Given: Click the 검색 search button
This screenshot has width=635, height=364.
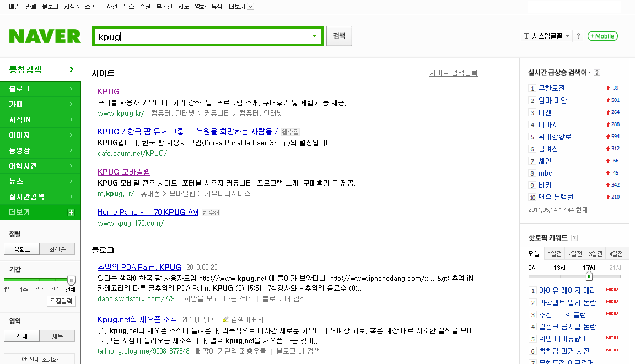Looking at the screenshot, I should click(x=339, y=36).
